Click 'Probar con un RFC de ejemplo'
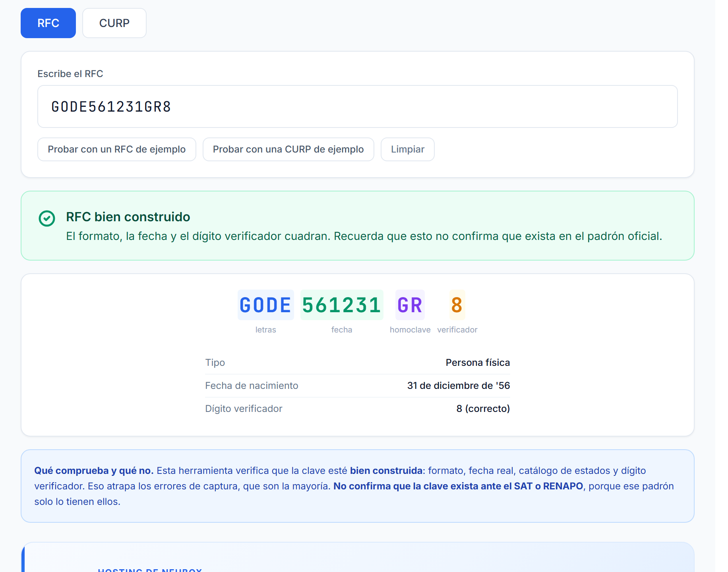This screenshot has width=728, height=572. (x=117, y=149)
